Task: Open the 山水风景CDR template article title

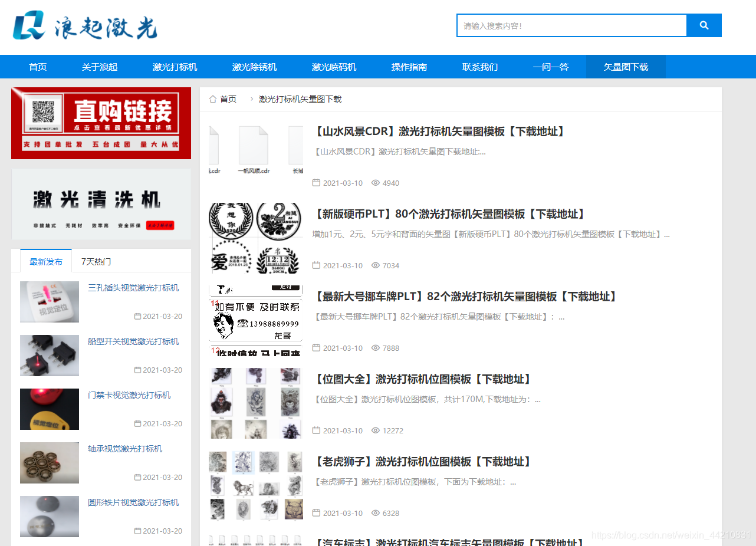Action: click(439, 131)
